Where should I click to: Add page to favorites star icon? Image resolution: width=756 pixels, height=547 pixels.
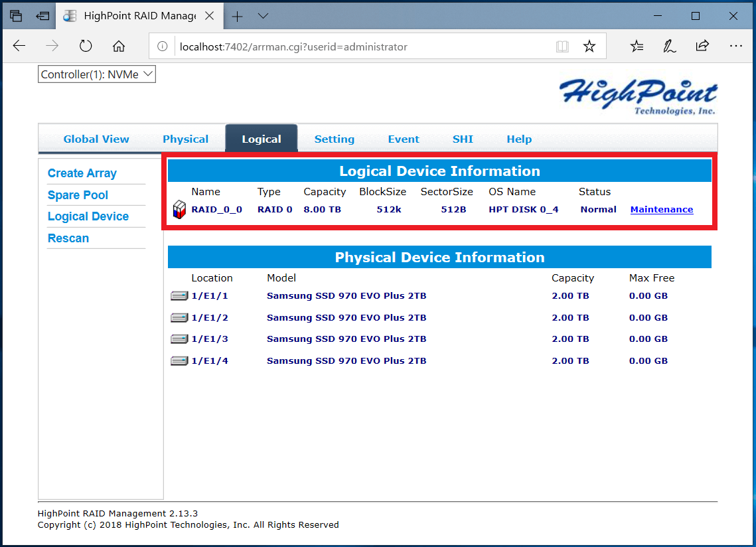point(589,46)
